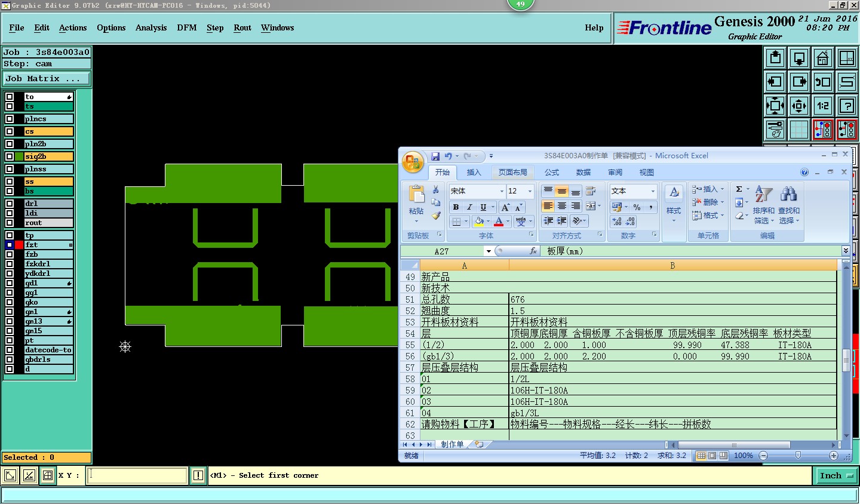860x504 pixels.
Task: Click the colored net traffic-light icon
Action: tap(823, 130)
